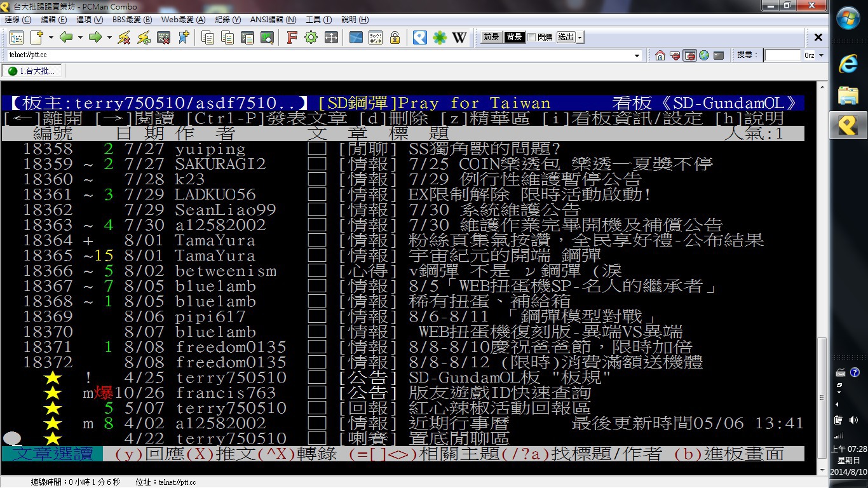Open Wikipedia with the W icon
Screen dimensions: 868x488
click(459, 37)
